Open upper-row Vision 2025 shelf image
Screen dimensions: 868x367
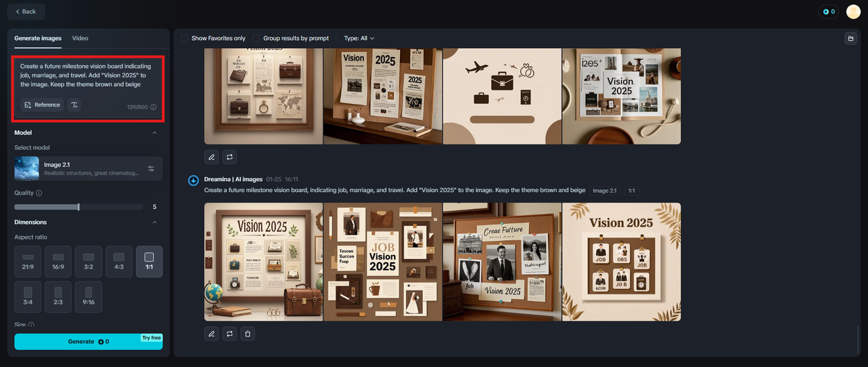click(x=383, y=96)
